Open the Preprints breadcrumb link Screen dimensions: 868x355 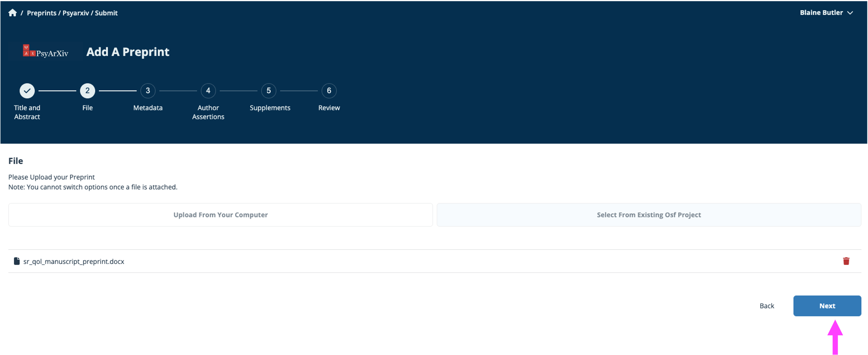[41, 13]
